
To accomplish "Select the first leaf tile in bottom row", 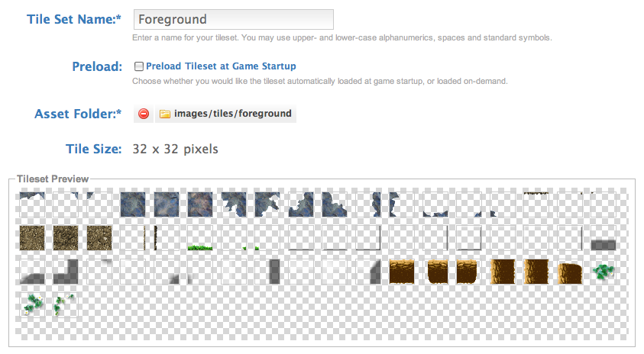I will pos(31,305).
